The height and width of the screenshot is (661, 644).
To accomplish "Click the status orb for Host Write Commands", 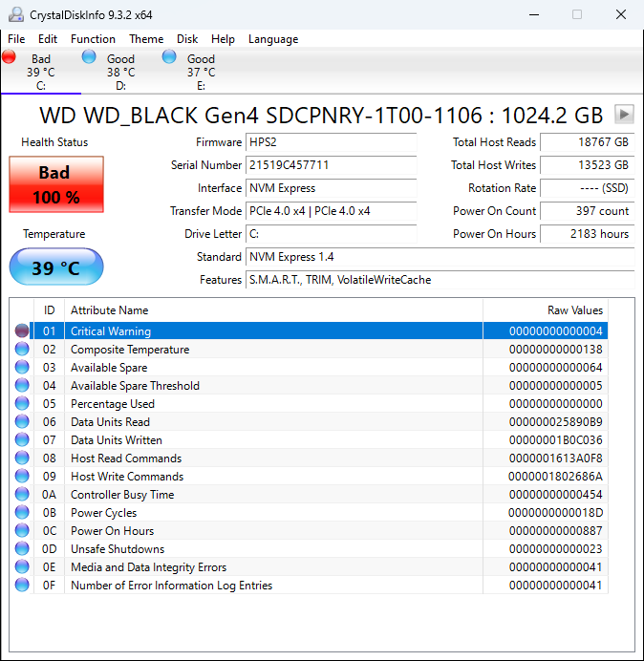I will click(x=22, y=476).
